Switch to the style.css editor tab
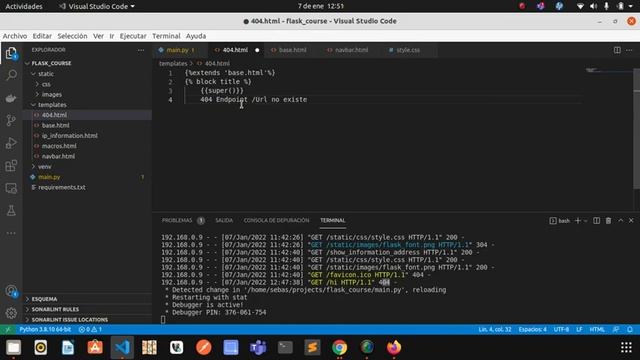The width and height of the screenshot is (640, 360). 407,50
